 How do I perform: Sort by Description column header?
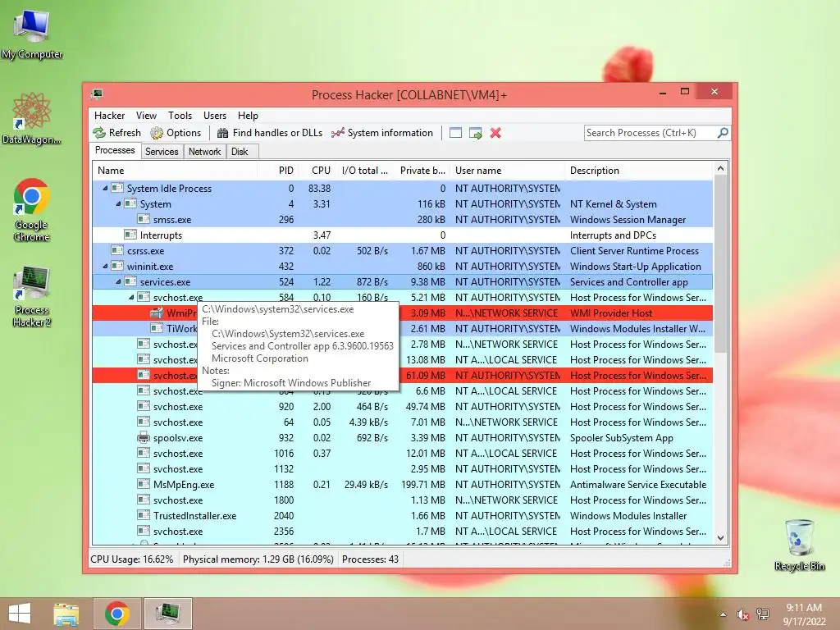click(x=639, y=171)
